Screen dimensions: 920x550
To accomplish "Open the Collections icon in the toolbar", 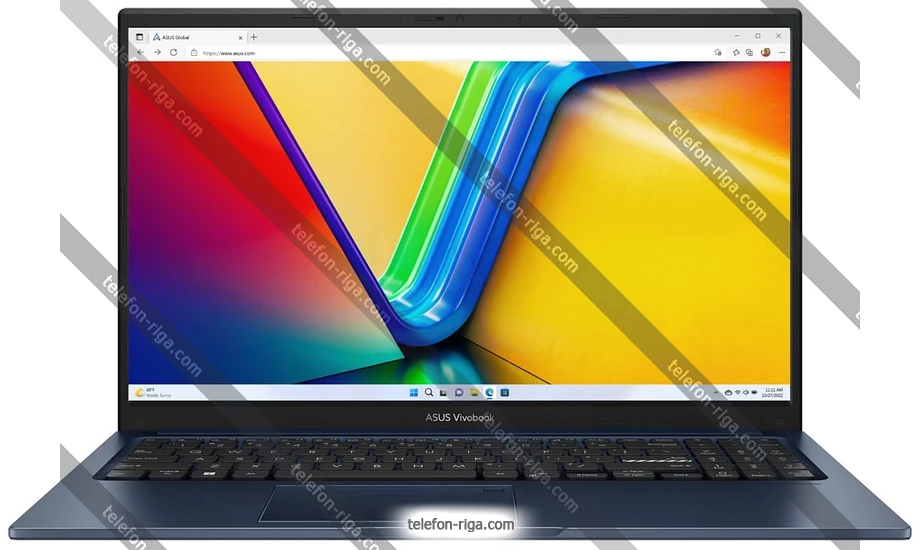I will point(750,52).
